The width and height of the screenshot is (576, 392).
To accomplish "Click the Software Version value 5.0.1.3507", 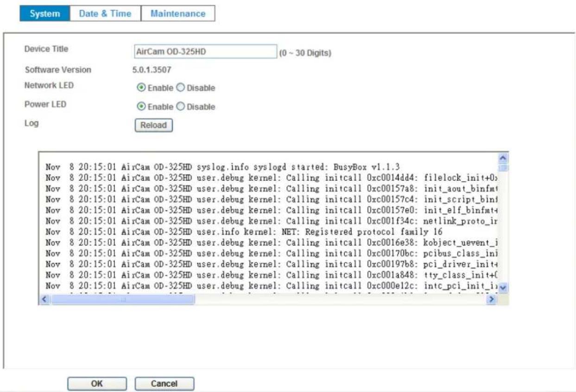I will coord(152,70).
